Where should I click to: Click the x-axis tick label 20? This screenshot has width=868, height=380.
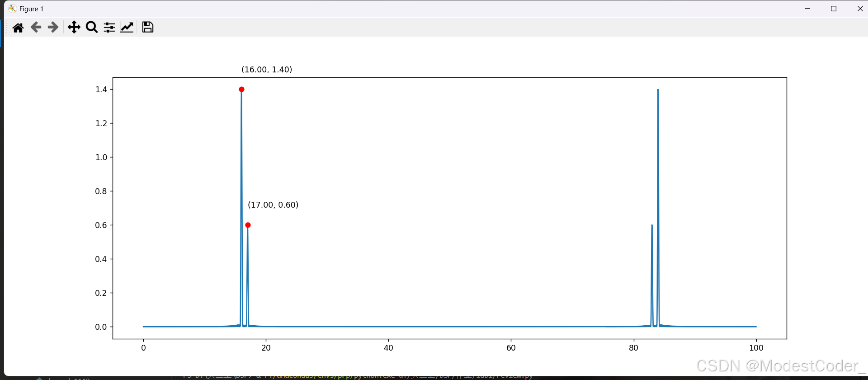(266, 348)
